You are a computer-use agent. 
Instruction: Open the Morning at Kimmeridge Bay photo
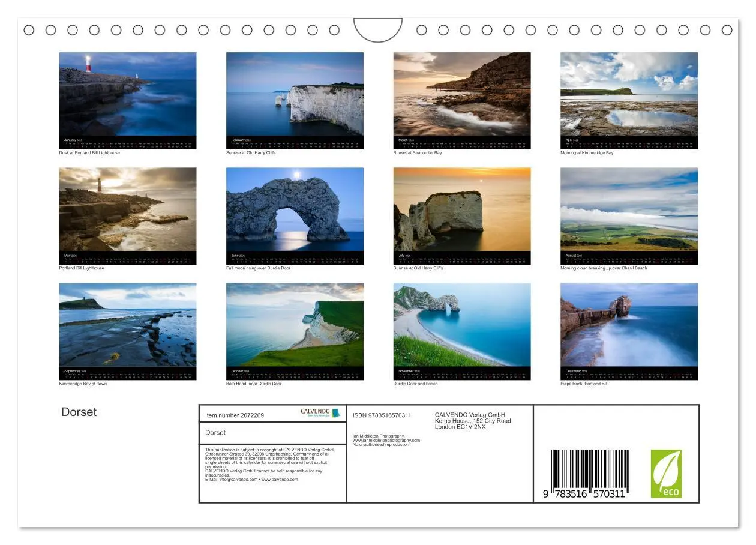coord(629,94)
